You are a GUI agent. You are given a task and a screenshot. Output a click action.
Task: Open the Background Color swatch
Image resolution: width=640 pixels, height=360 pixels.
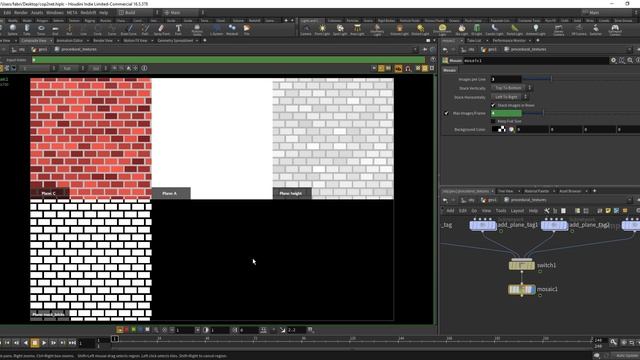[x=498, y=129]
